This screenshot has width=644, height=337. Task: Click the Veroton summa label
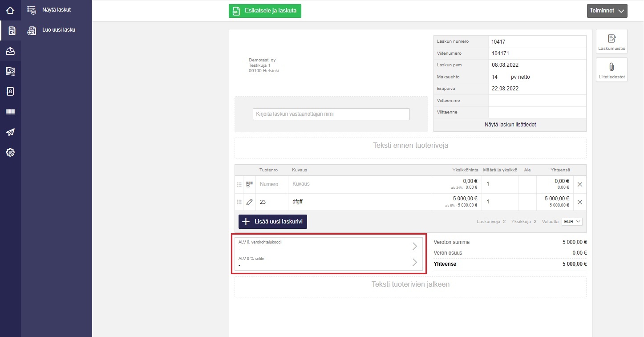[451, 242]
